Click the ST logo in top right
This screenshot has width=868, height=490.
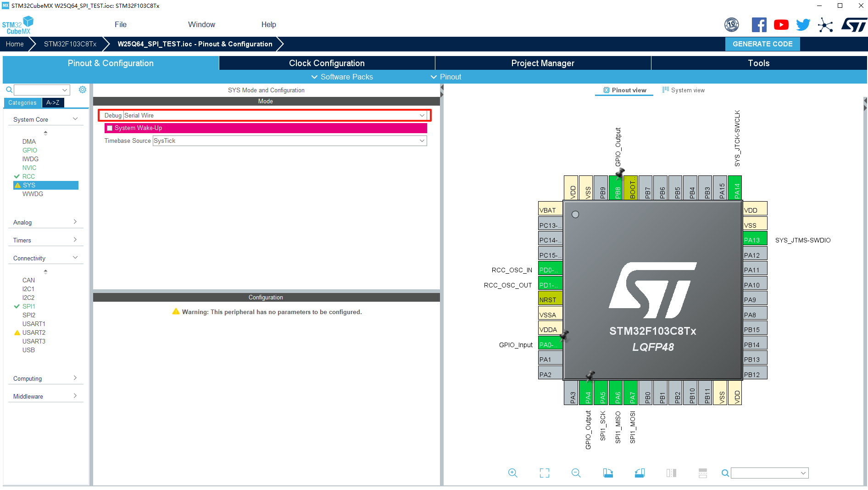[x=854, y=25]
